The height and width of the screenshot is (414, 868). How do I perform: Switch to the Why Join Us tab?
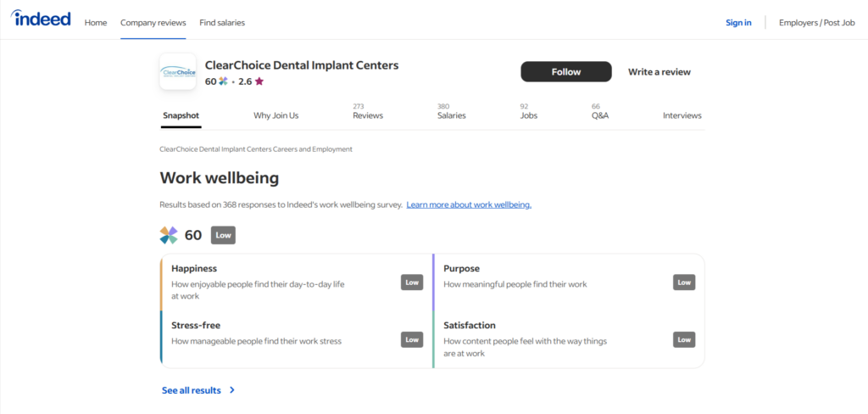pos(275,115)
